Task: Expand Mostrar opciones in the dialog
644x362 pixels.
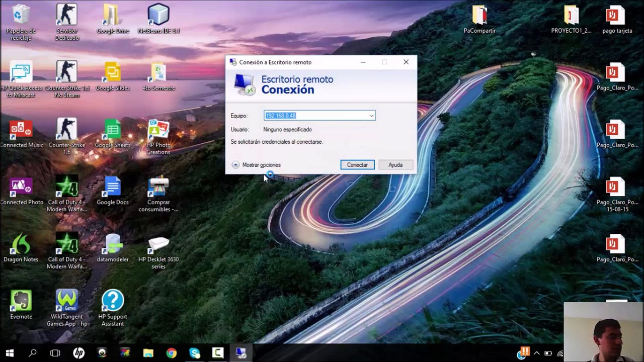Action: click(x=256, y=165)
